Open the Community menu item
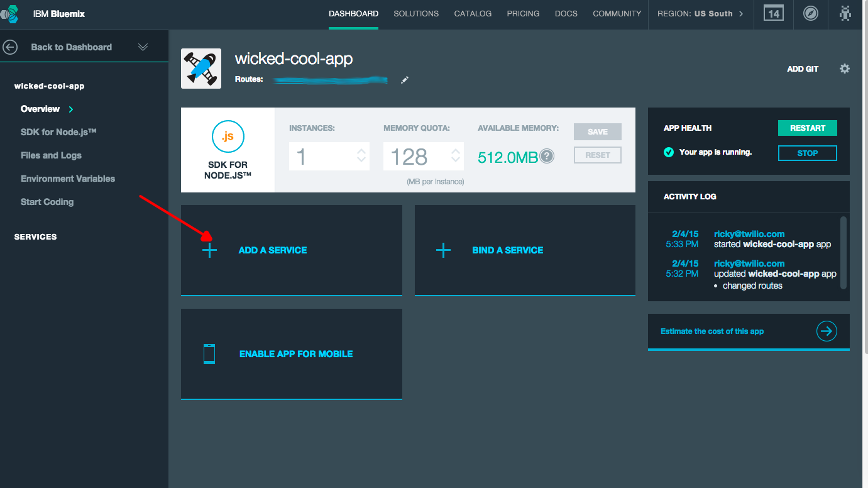 617,13
